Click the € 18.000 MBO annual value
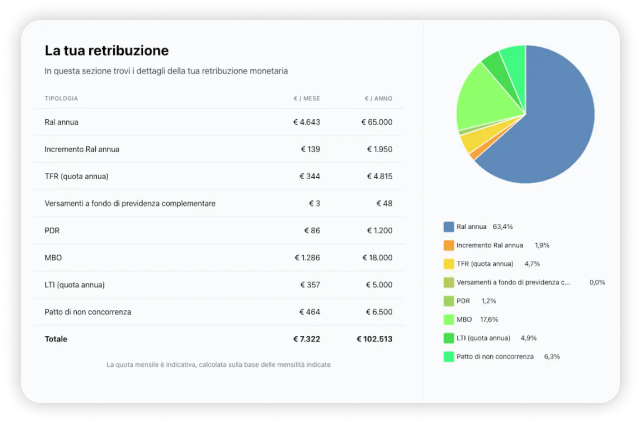640x423 pixels. click(376, 258)
